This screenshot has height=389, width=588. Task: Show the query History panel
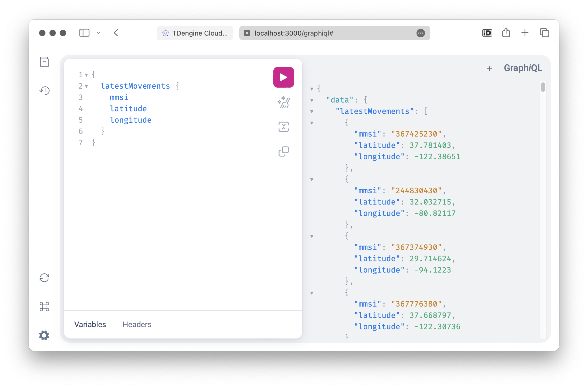click(44, 90)
